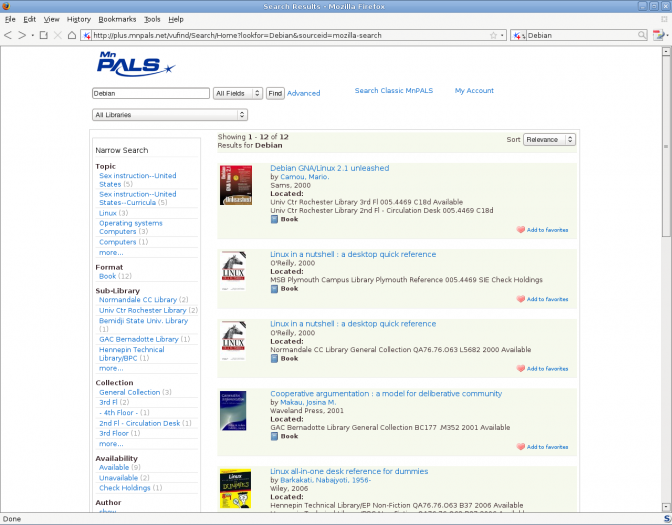Open the Advanced search link
Image resolution: width=672 pixels, height=525 pixels.
click(x=303, y=93)
